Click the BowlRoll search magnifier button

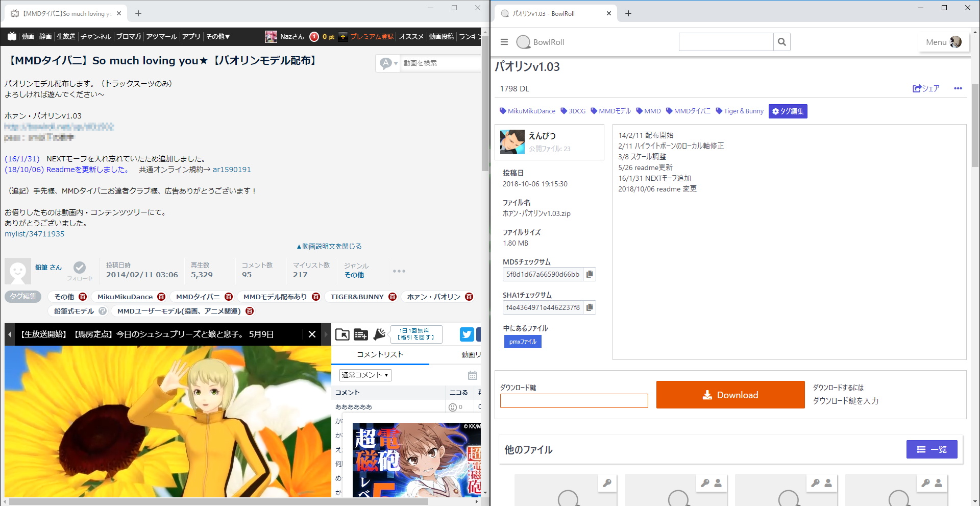point(781,42)
